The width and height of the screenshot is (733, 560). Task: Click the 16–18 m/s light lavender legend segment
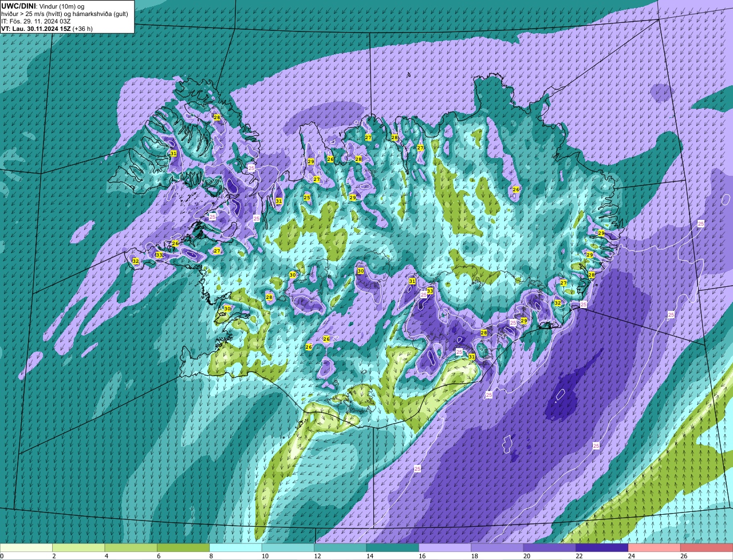click(x=446, y=547)
